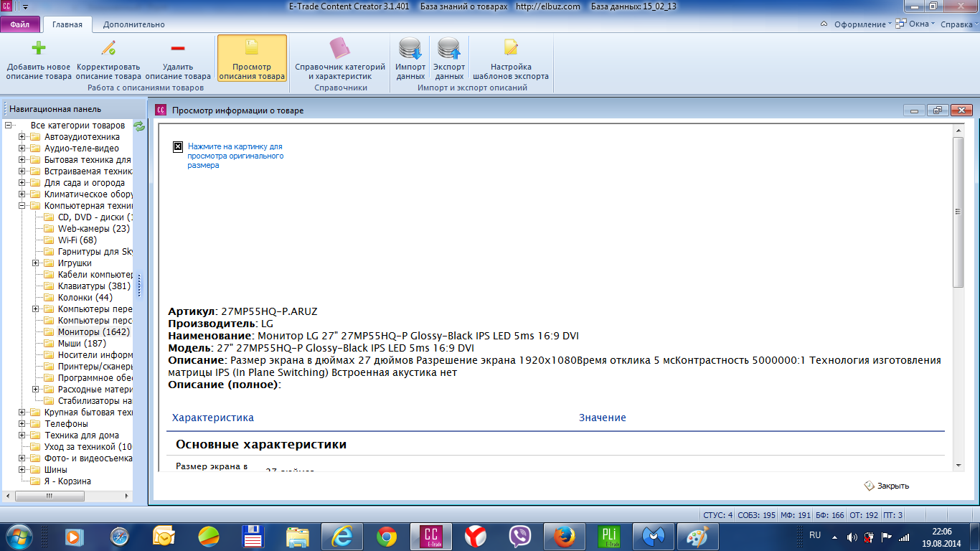Click the taskbar clock showing 22:06

pos(942,532)
